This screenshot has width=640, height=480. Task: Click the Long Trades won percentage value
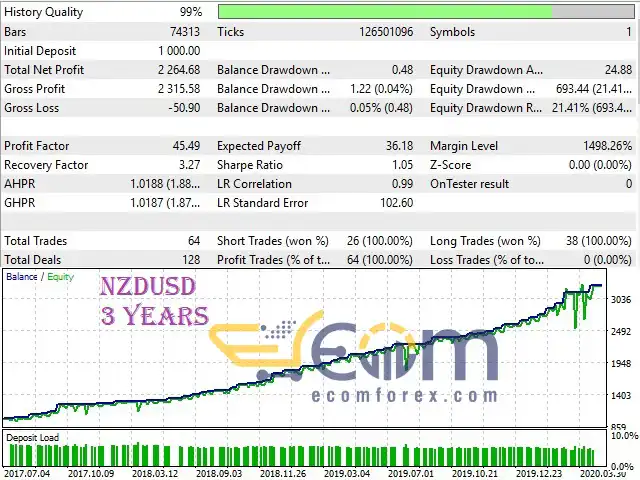pyautogui.click(x=598, y=241)
